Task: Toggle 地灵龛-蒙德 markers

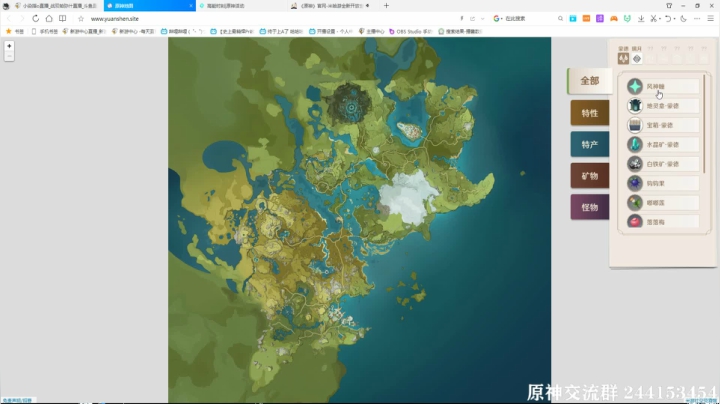Action: click(x=663, y=106)
